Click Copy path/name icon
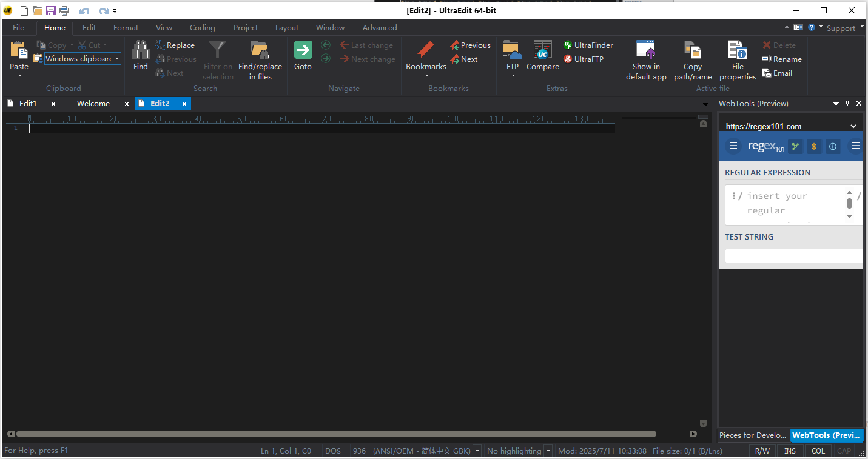The width and height of the screenshot is (868, 459). coord(693,51)
